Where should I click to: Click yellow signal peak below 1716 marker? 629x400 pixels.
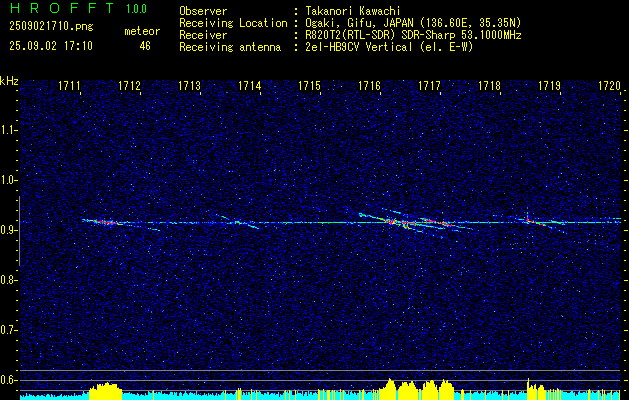[390, 388]
